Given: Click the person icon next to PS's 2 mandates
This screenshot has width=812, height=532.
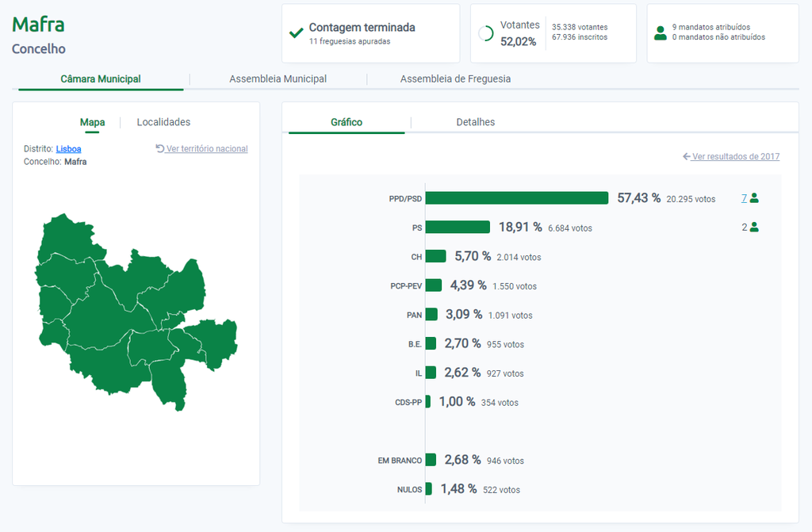Looking at the screenshot, I should (754, 228).
